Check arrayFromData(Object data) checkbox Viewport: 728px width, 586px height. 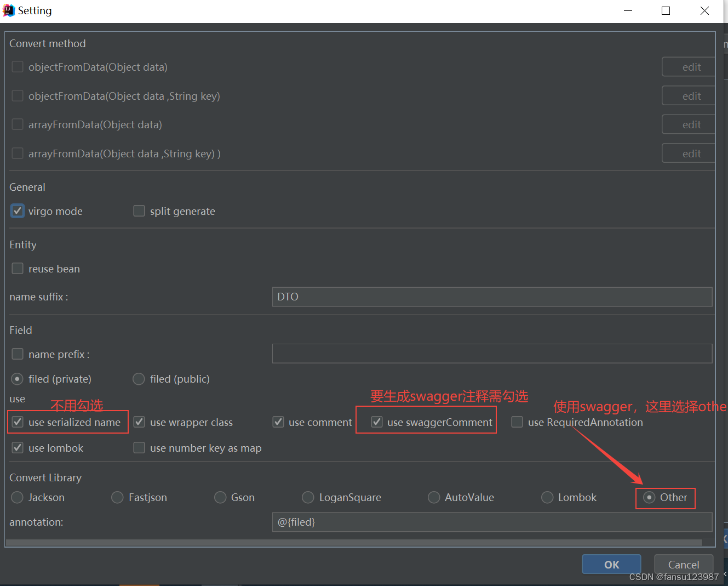coord(18,124)
